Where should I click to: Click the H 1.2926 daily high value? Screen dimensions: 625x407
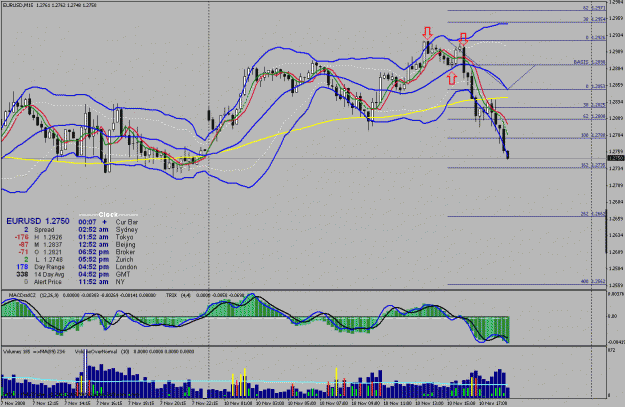tap(48, 237)
